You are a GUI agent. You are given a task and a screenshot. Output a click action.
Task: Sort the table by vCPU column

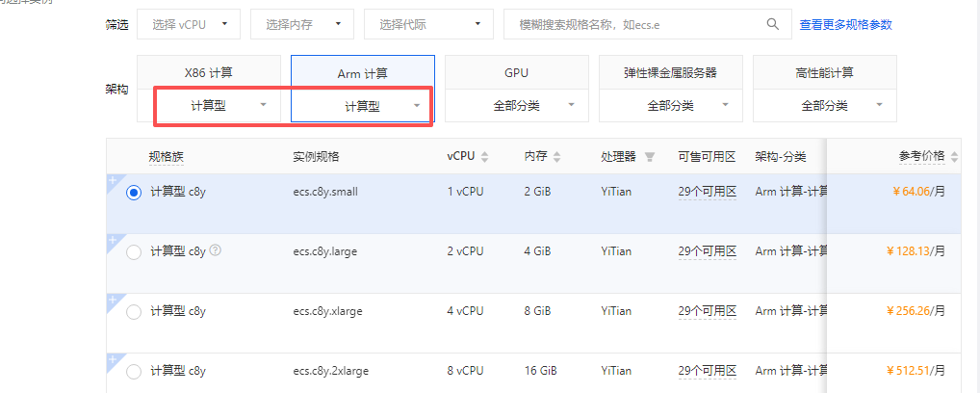[484, 157]
